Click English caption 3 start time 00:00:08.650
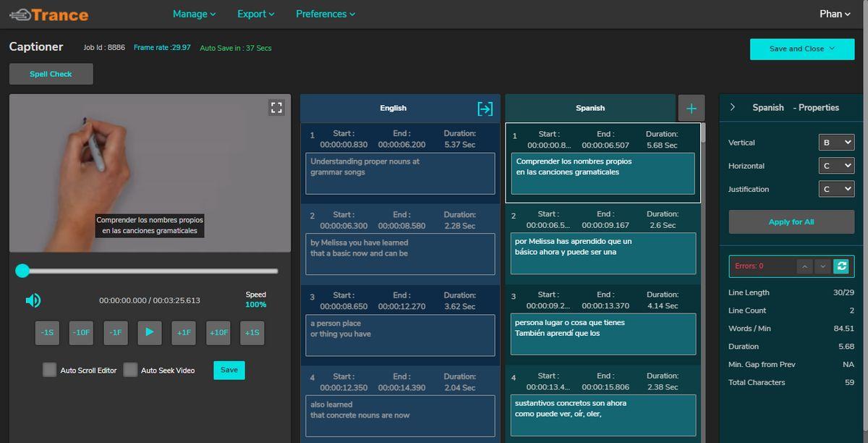Image resolution: width=868 pixels, height=443 pixels. click(344, 306)
